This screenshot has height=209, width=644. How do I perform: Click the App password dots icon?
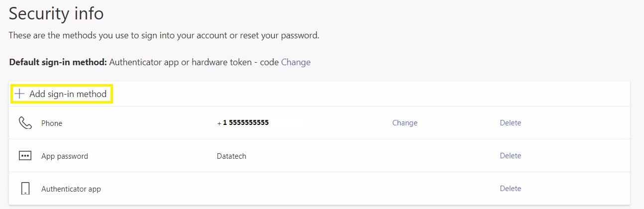(x=25, y=156)
